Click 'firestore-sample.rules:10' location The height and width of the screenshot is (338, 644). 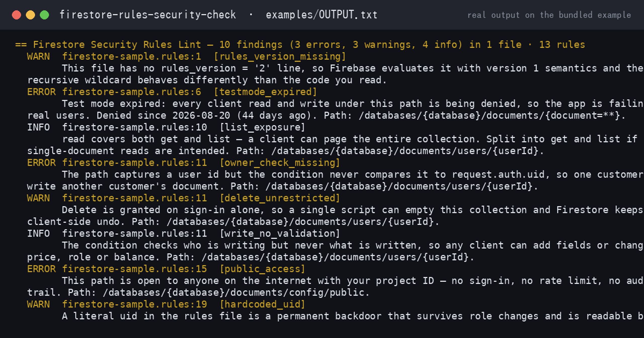pos(135,128)
